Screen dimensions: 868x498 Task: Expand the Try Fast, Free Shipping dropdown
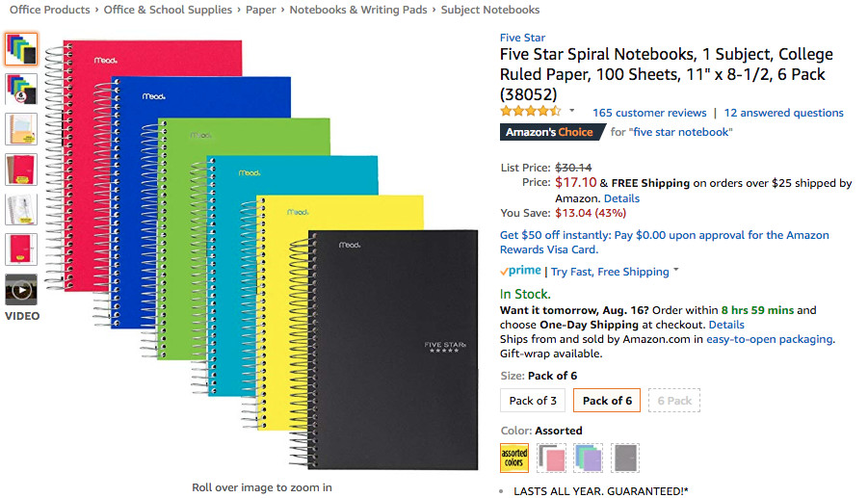click(676, 271)
